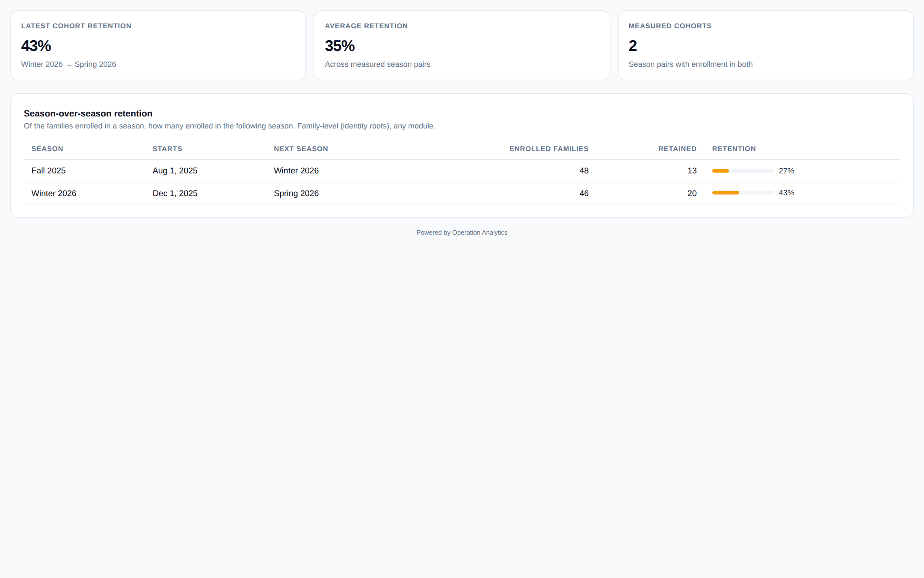924x578 pixels.
Task: Click the 43% label in the Retention column
Action: point(786,193)
